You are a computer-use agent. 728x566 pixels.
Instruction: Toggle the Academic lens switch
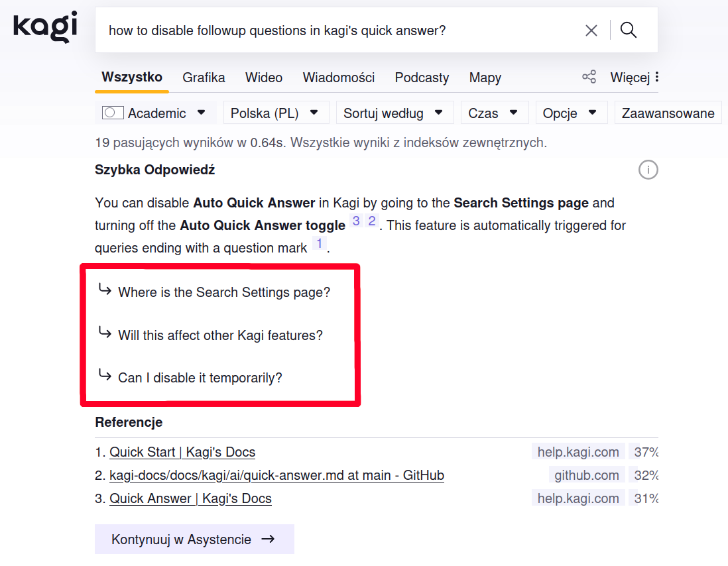[x=113, y=113]
